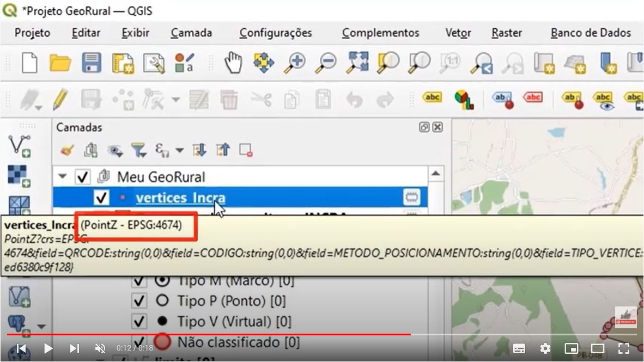The width and height of the screenshot is (644, 362).
Task: Go to previous video
Action: (21, 348)
